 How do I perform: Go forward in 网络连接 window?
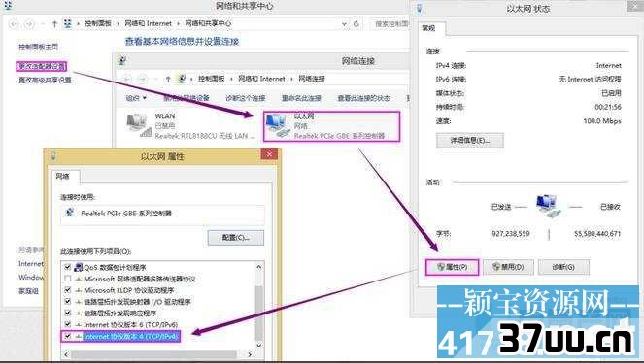click(x=143, y=79)
